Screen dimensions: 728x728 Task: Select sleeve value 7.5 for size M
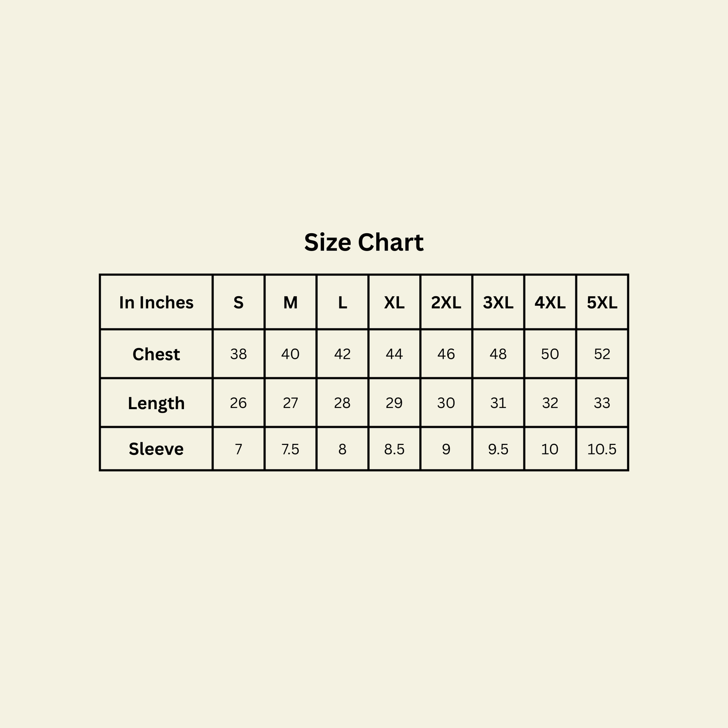(x=290, y=449)
